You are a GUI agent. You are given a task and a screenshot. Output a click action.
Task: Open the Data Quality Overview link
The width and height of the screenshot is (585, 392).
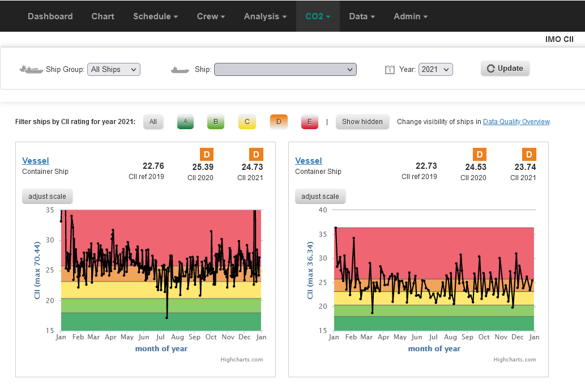click(x=516, y=122)
